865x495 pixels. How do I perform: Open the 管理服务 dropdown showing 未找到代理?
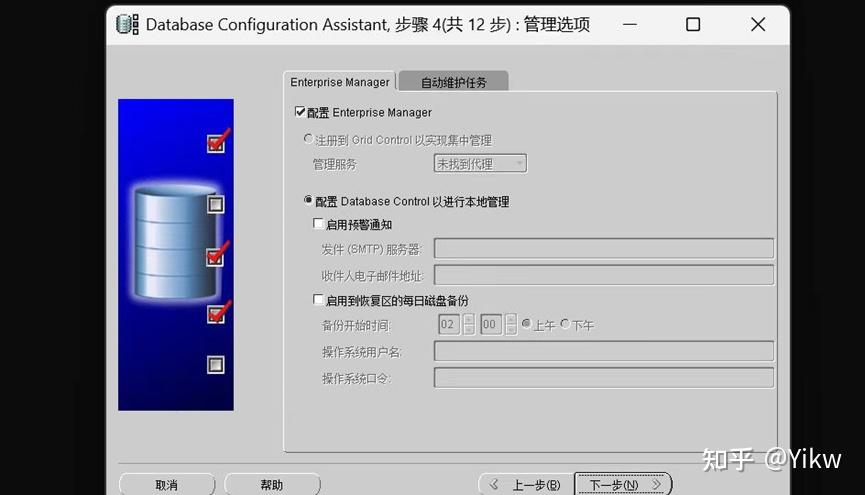(480, 163)
